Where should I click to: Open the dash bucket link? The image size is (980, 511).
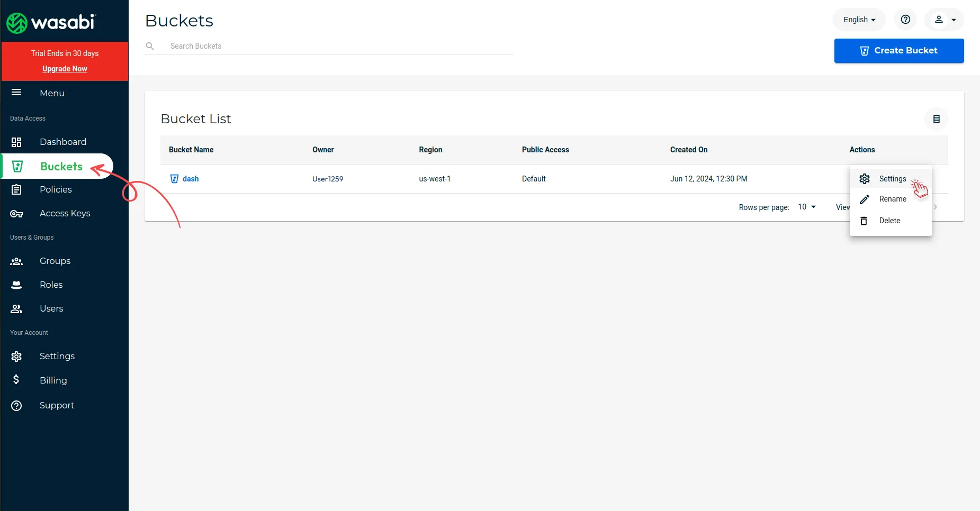pos(191,179)
